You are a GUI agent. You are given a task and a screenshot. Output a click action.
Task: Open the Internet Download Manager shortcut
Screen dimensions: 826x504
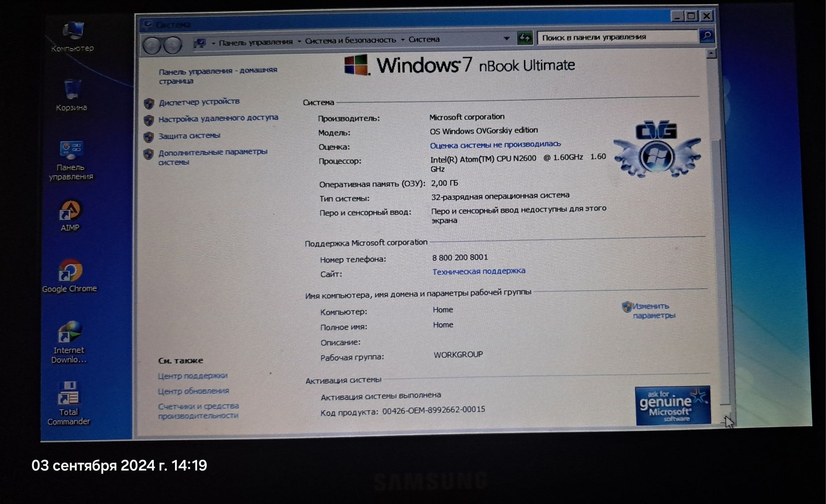(x=69, y=342)
